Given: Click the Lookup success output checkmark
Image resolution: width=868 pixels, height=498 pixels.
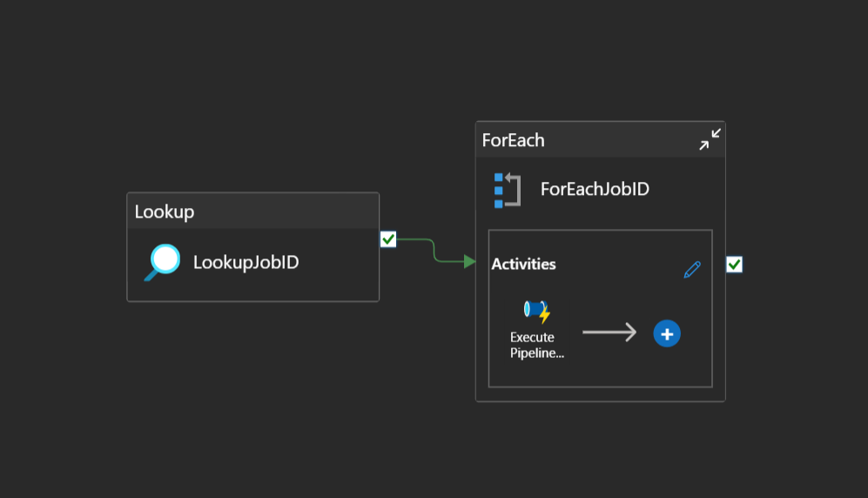Looking at the screenshot, I should tap(388, 239).
